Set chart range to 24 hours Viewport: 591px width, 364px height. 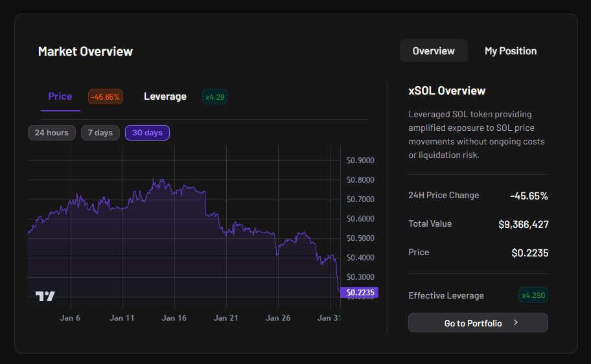52,133
